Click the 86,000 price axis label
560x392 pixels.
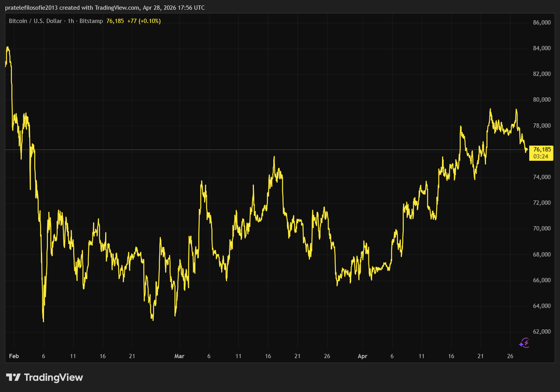542,23
